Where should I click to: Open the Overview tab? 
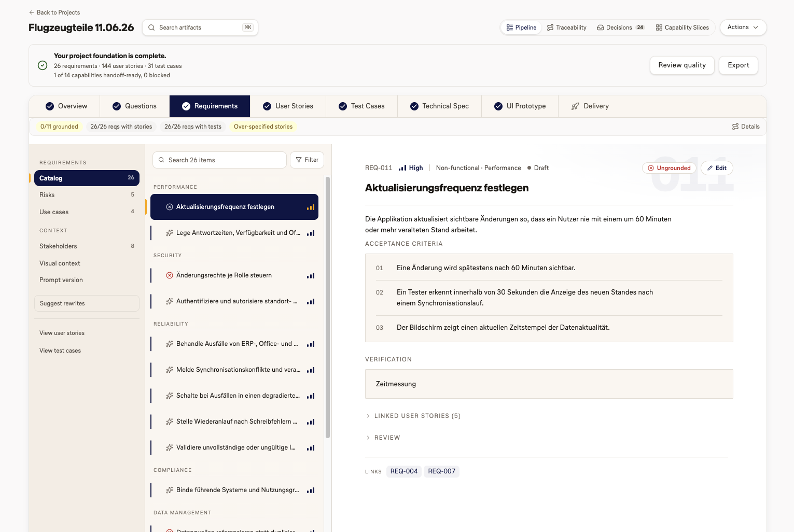click(66, 106)
